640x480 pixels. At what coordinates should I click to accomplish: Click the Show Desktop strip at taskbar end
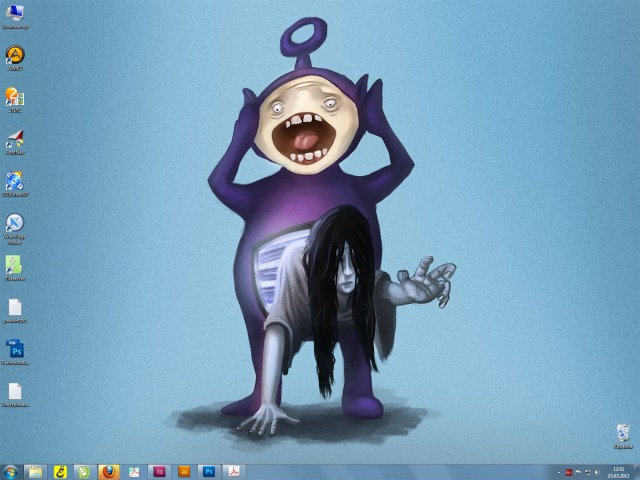pyautogui.click(x=637, y=472)
